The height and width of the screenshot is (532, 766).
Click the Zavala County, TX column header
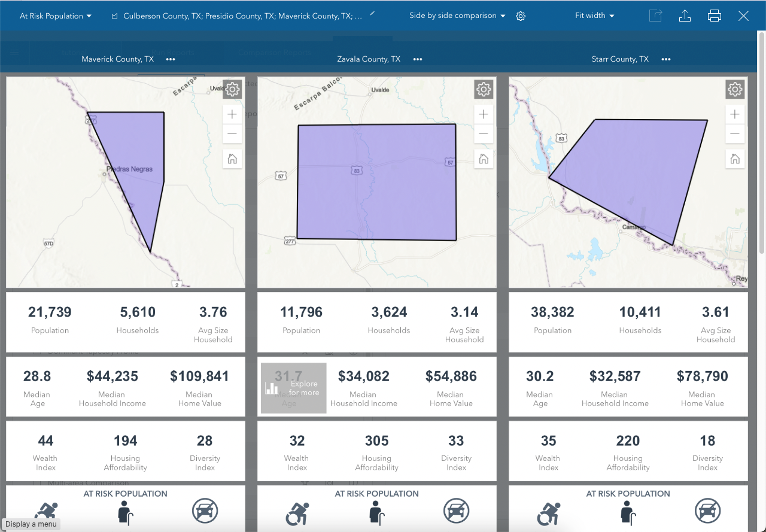369,59
